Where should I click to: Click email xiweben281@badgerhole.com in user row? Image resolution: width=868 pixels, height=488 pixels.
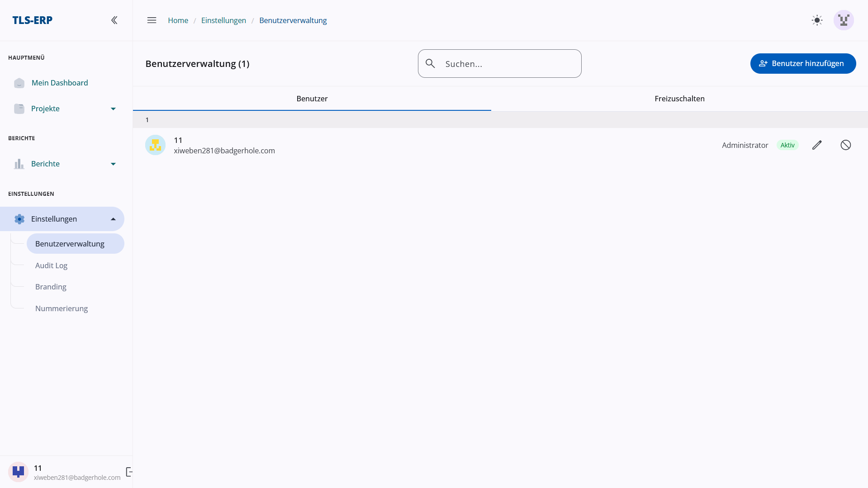[x=224, y=151]
